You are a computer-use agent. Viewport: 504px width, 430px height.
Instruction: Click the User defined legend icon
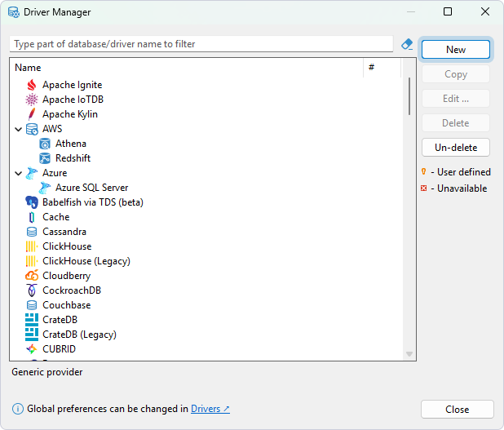(x=423, y=171)
